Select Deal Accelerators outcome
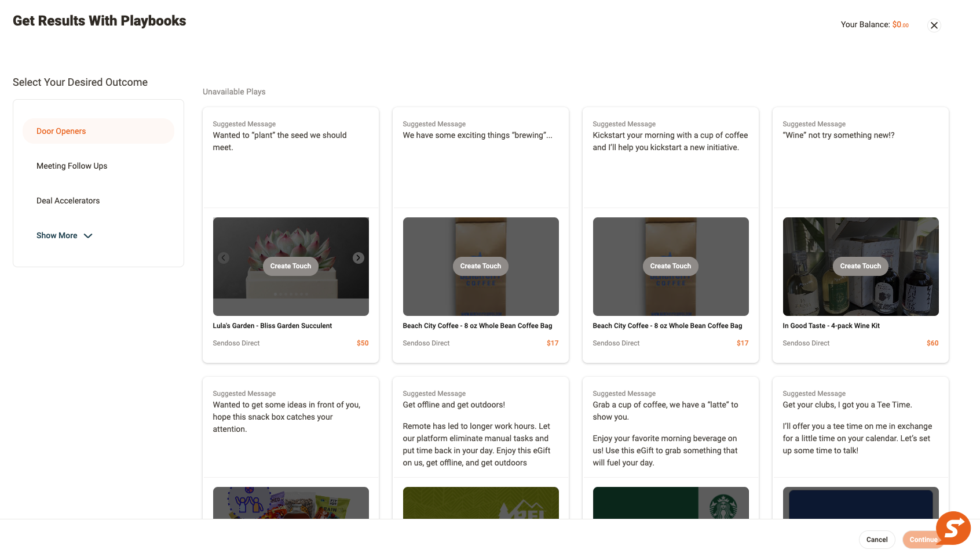Screen dimensions: 980x553 [x=98, y=201]
